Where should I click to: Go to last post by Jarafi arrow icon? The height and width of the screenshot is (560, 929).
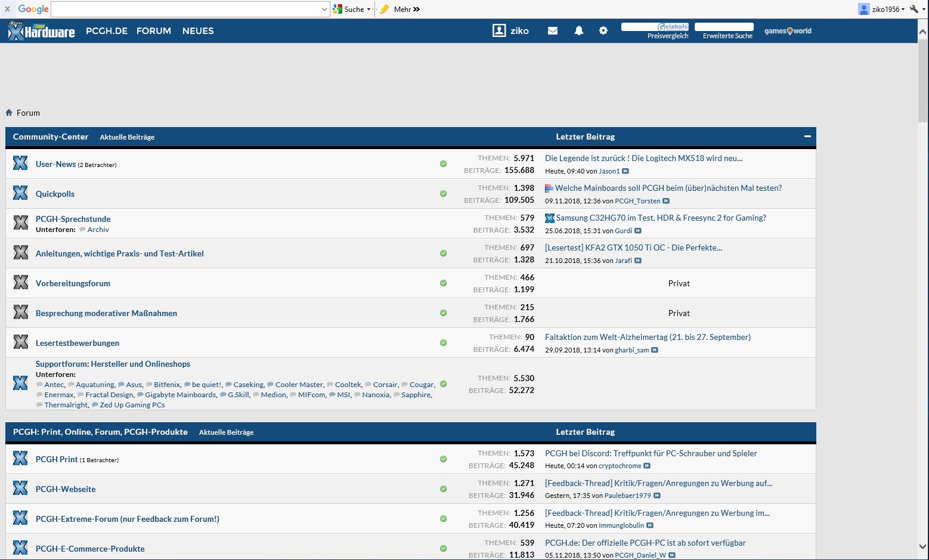pos(638,261)
